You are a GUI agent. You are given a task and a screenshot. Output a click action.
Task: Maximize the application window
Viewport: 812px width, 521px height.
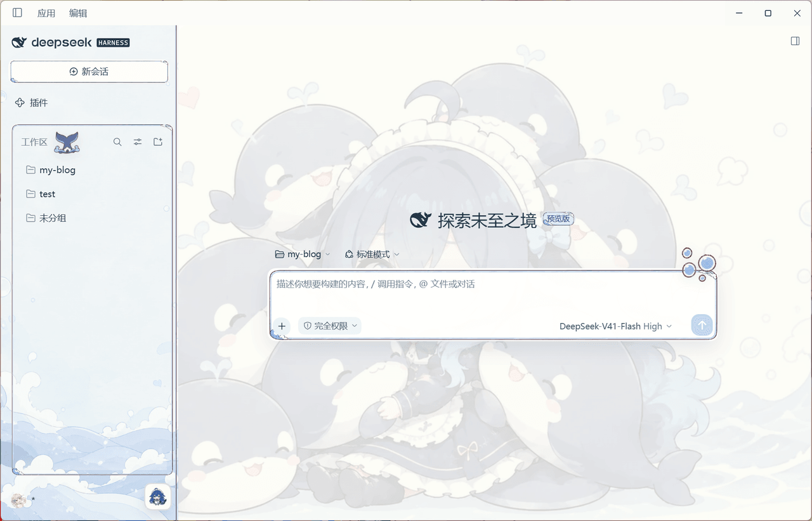pyautogui.click(x=768, y=13)
